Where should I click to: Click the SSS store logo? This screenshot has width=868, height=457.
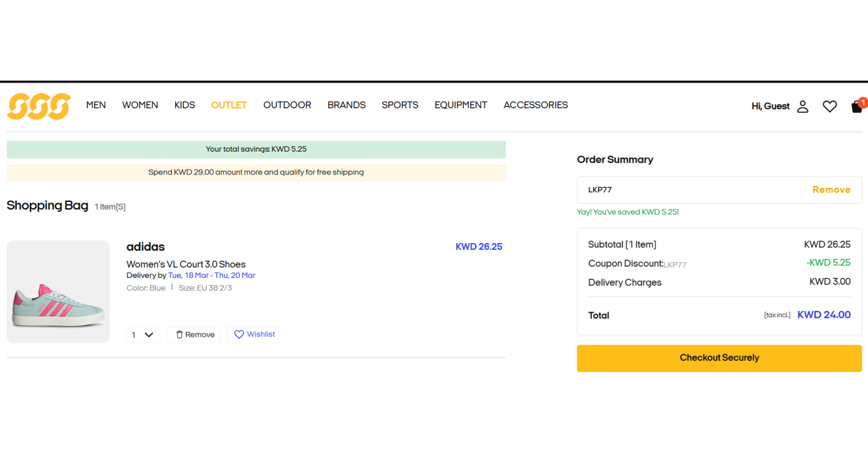click(39, 106)
